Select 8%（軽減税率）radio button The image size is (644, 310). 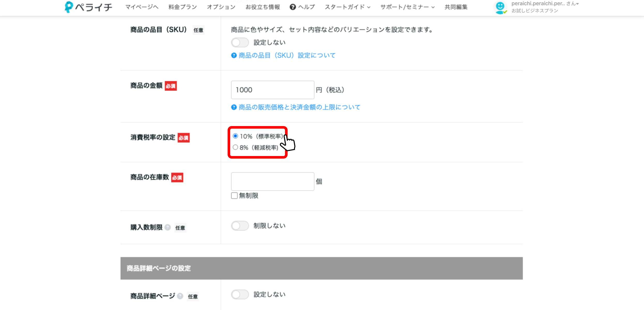pyautogui.click(x=235, y=147)
